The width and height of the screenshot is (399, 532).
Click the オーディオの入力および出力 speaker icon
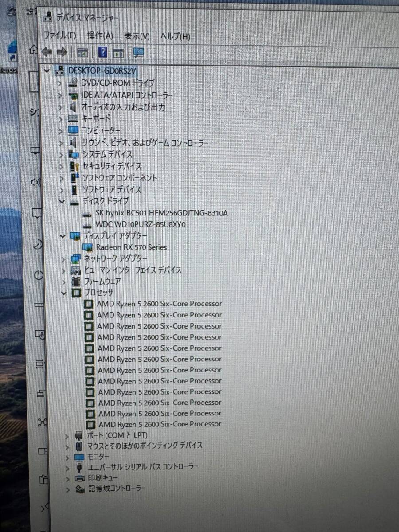(x=73, y=107)
